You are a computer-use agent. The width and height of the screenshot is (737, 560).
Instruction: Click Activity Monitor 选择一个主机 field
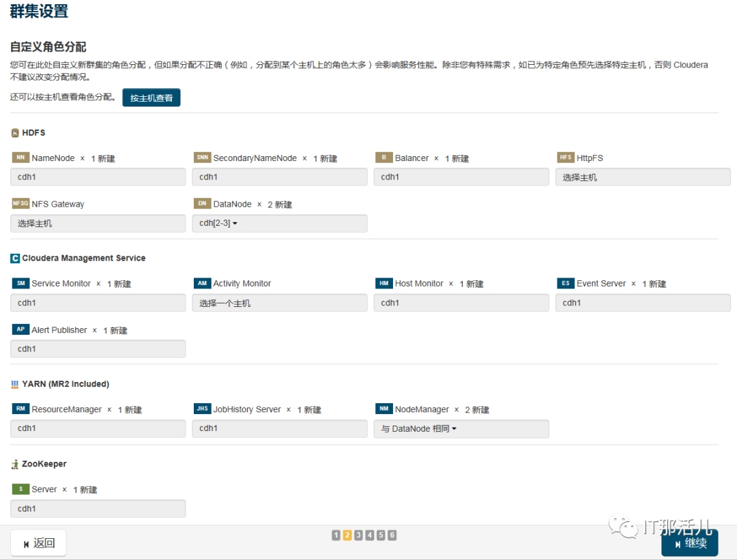click(x=280, y=303)
